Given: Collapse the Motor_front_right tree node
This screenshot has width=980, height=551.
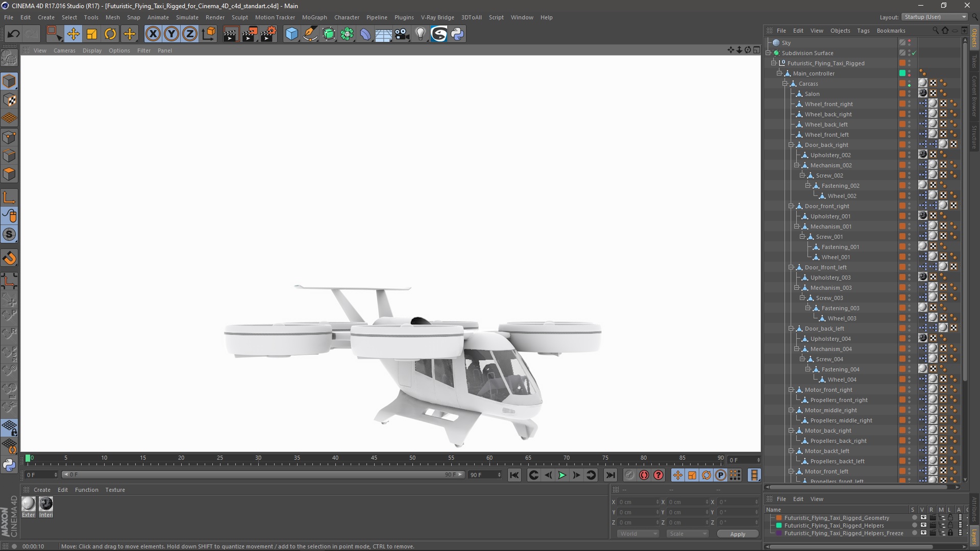Looking at the screenshot, I should tap(791, 390).
